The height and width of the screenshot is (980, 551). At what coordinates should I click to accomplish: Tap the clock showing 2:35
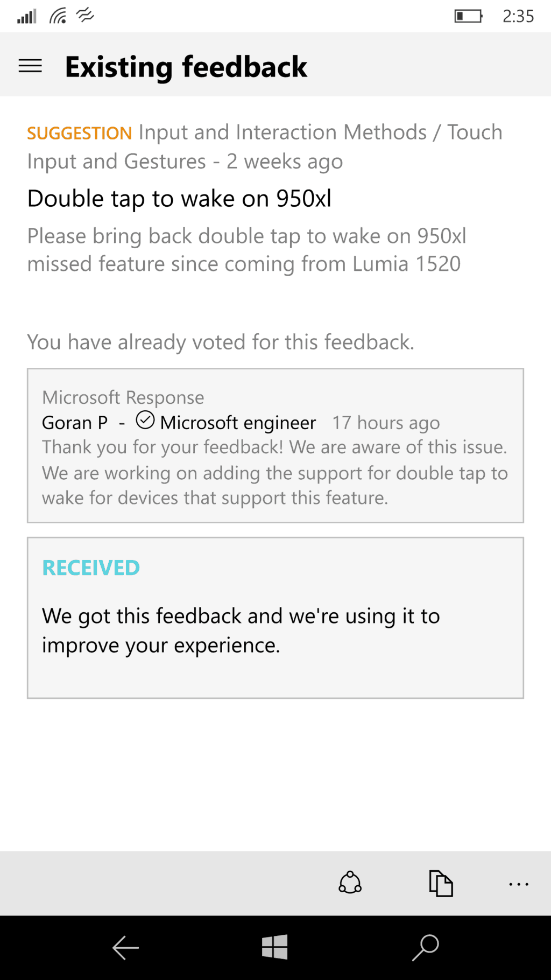pyautogui.click(x=518, y=16)
